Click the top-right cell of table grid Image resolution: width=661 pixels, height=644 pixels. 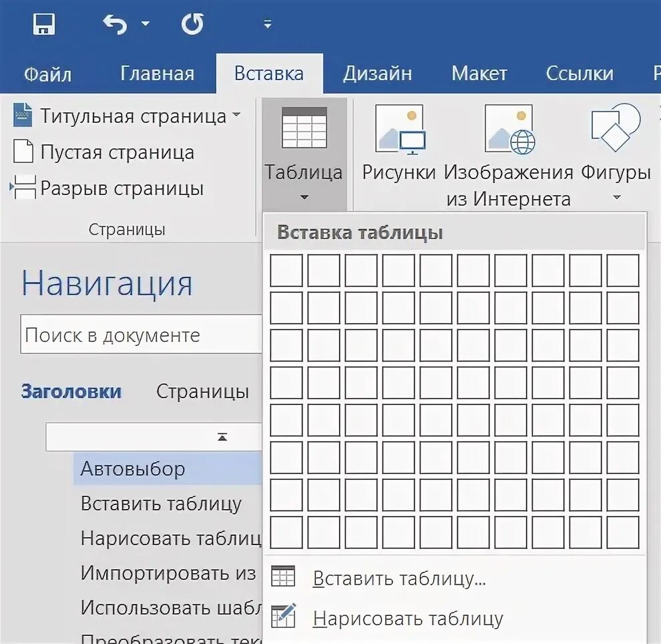(x=623, y=271)
